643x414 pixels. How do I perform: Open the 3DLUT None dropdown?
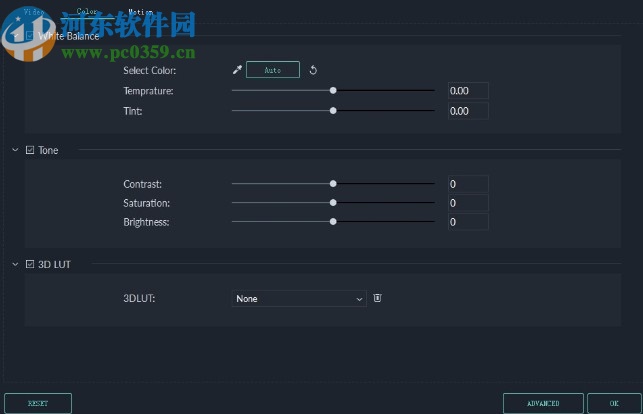pos(299,299)
